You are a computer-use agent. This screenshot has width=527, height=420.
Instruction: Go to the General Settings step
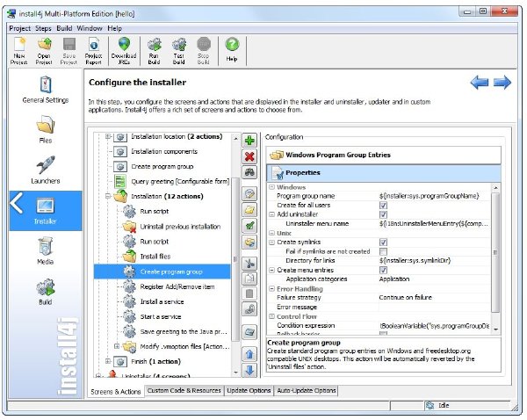coord(46,90)
